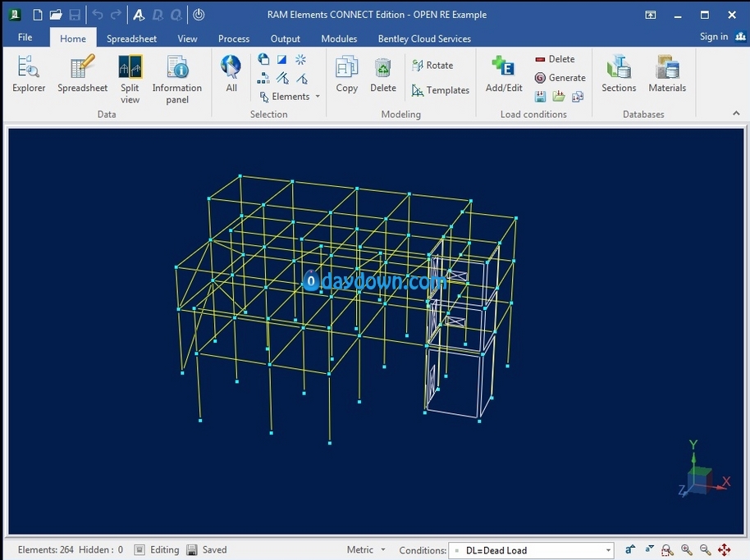The height and width of the screenshot is (560, 750).
Task: Click the nodes selection icon
Action: [263, 78]
